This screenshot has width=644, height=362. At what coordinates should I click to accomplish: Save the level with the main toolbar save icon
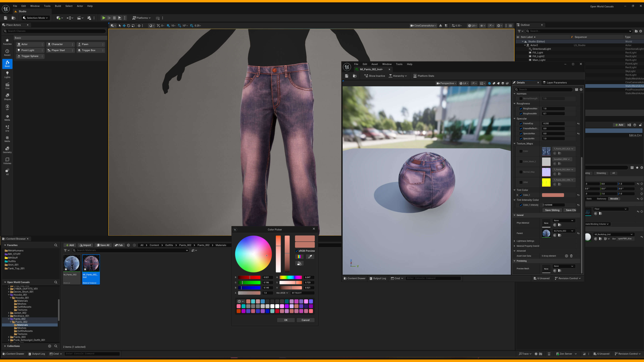click(6, 18)
